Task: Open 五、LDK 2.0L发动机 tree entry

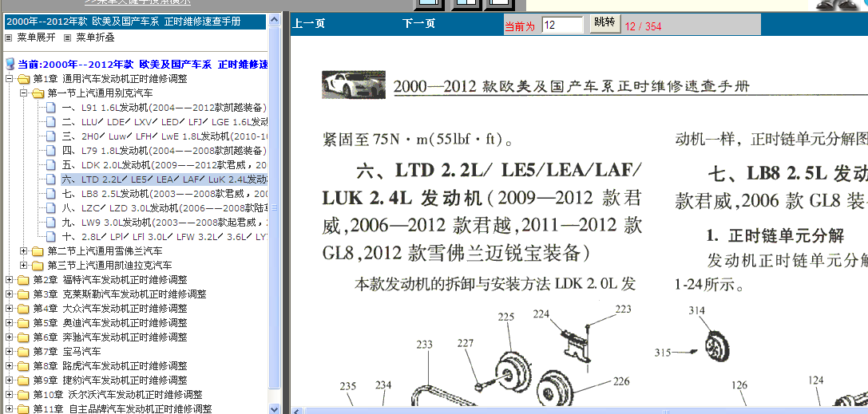Action: 164,165
